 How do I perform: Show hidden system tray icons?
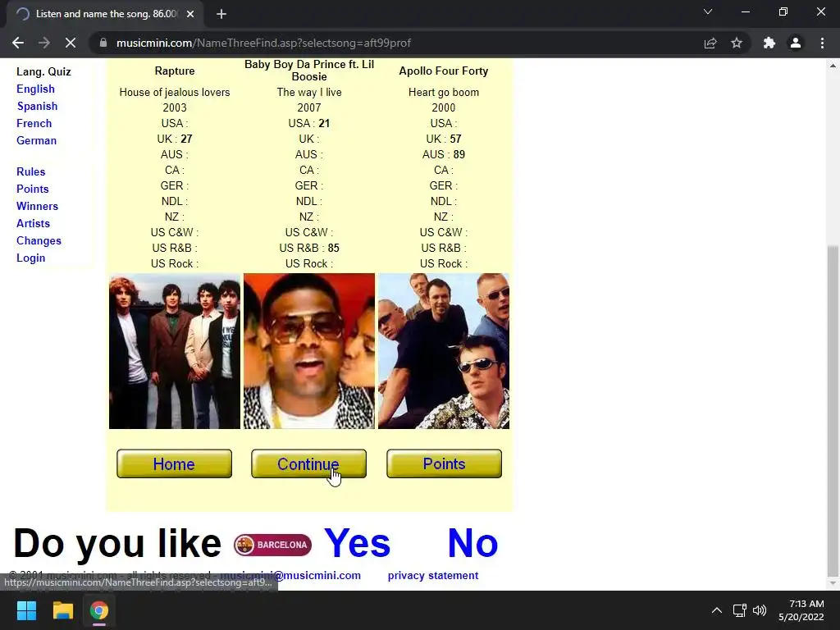pos(716,610)
